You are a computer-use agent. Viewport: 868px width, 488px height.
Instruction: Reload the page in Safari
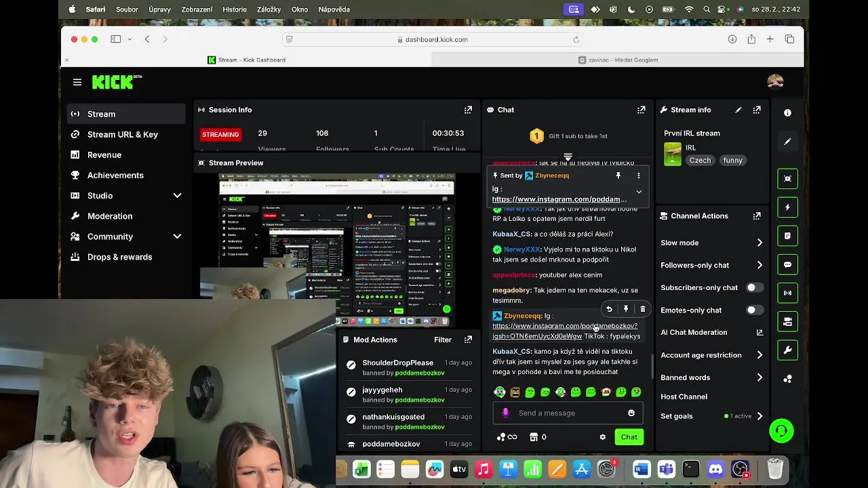pyautogui.click(x=576, y=39)
